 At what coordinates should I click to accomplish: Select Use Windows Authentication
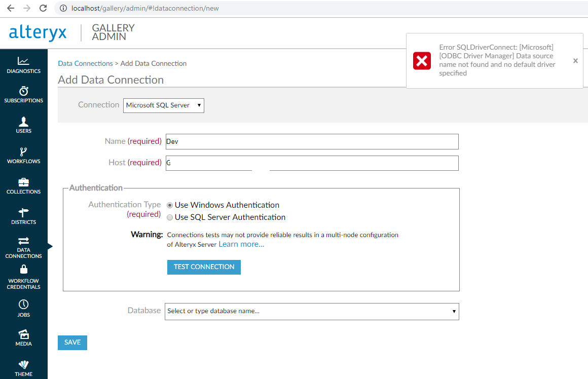coord(170,205)
